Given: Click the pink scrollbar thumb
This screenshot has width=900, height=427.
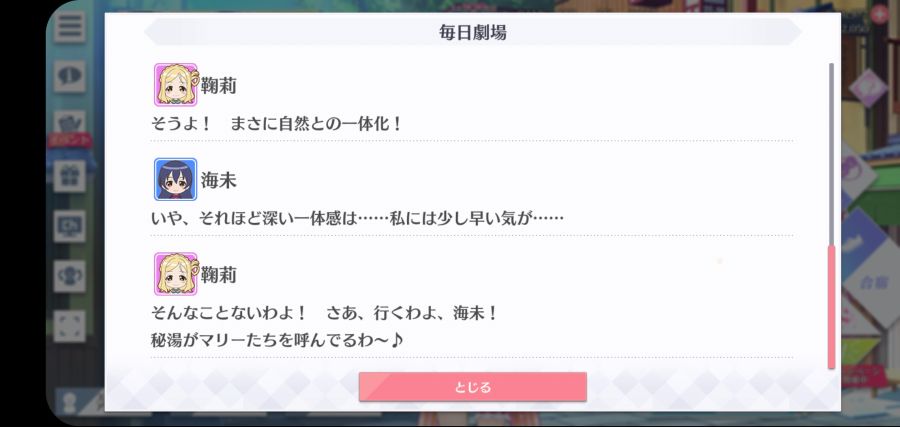Looking at the screenshot, I should (x=831, y=307).
